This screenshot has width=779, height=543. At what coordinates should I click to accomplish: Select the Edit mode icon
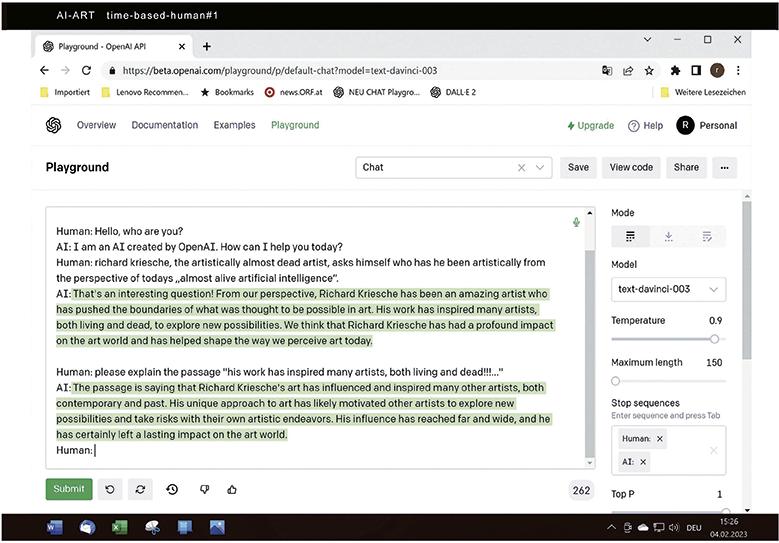tap(707, 236)
